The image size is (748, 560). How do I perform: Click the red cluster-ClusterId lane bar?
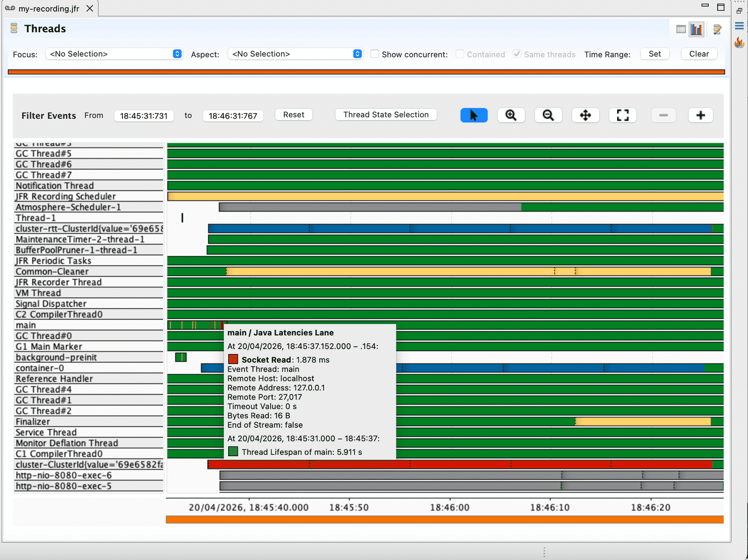pyautogui.click(x=460, y=464)
